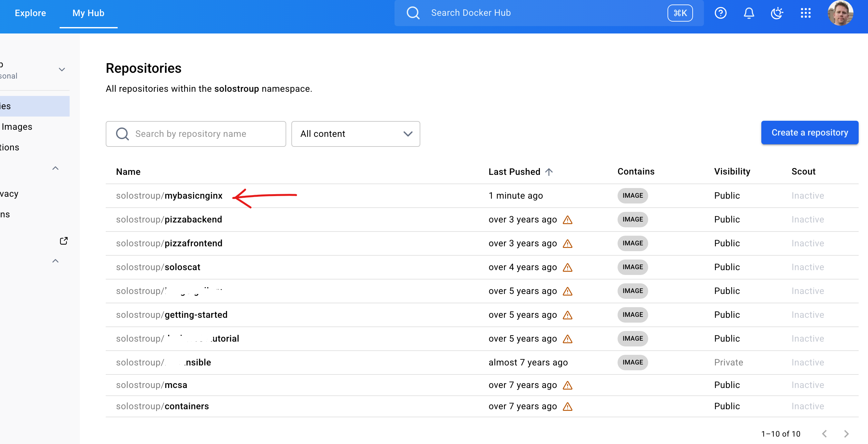Screen dimensions: 868x444
Task: Open the solostroup/pizzabackend repository
Action: coord(169,220)
